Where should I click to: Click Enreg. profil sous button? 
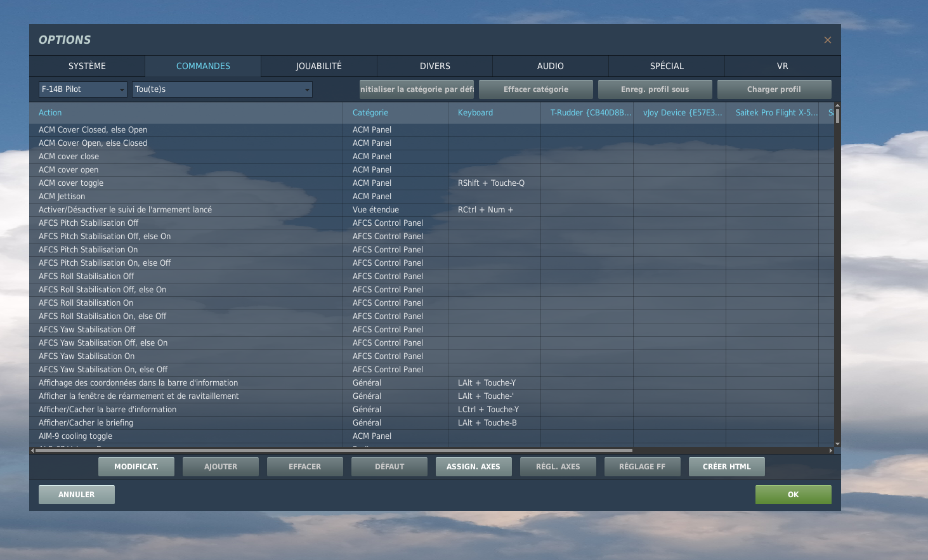tap(655, 89)
